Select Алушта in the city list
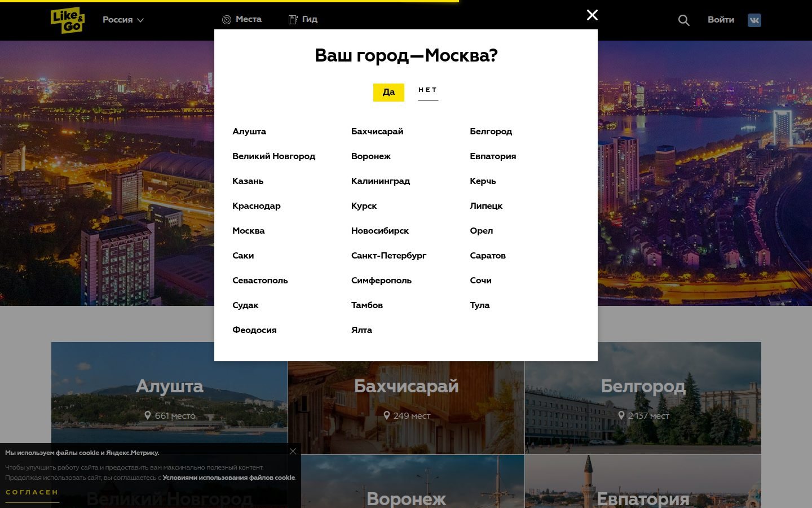812x508 pixels. pos(249,132)
